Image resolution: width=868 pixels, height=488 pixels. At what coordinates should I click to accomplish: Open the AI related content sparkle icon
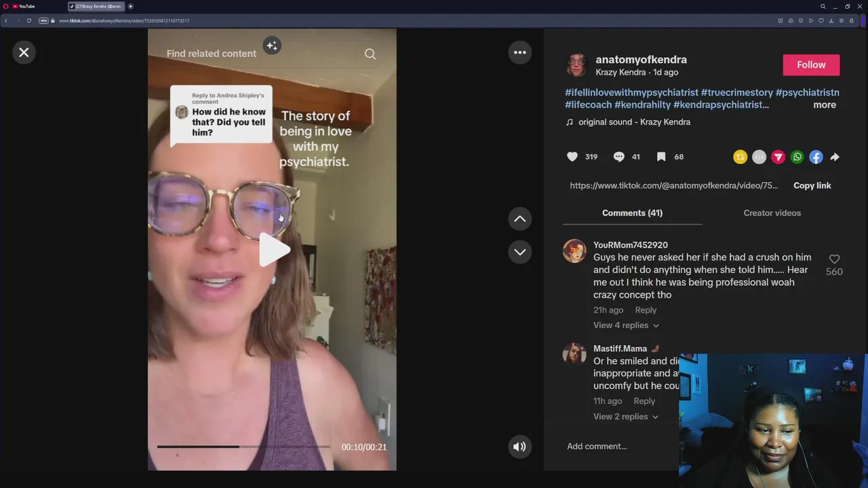[272, 45]
